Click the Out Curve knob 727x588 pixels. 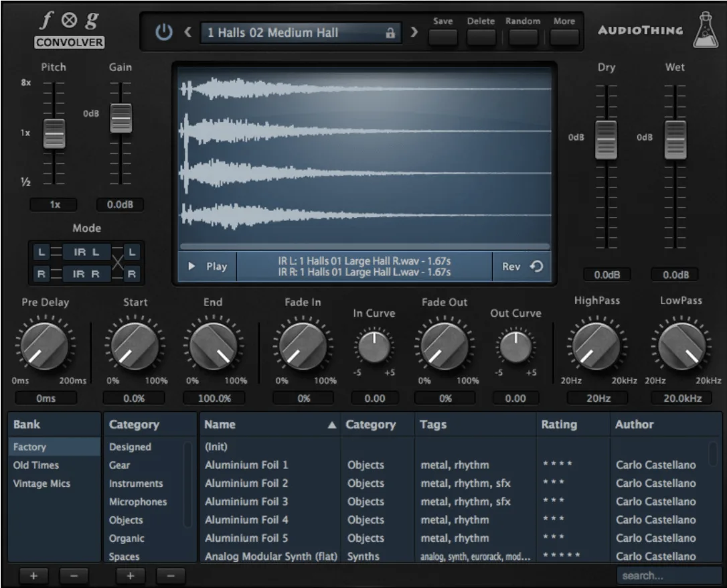coord(515,347)
